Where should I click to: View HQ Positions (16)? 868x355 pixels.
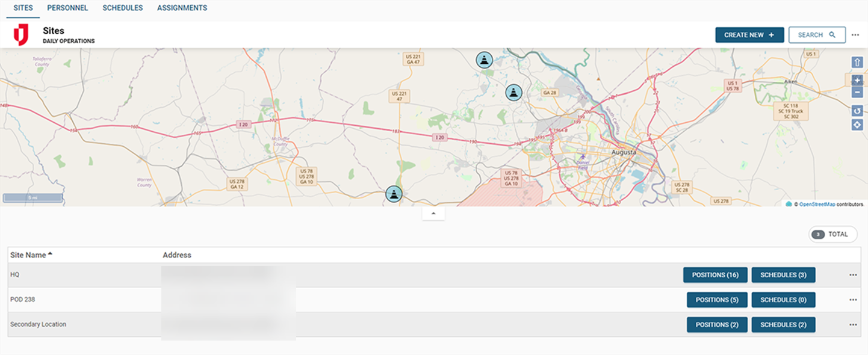(715, 275)
